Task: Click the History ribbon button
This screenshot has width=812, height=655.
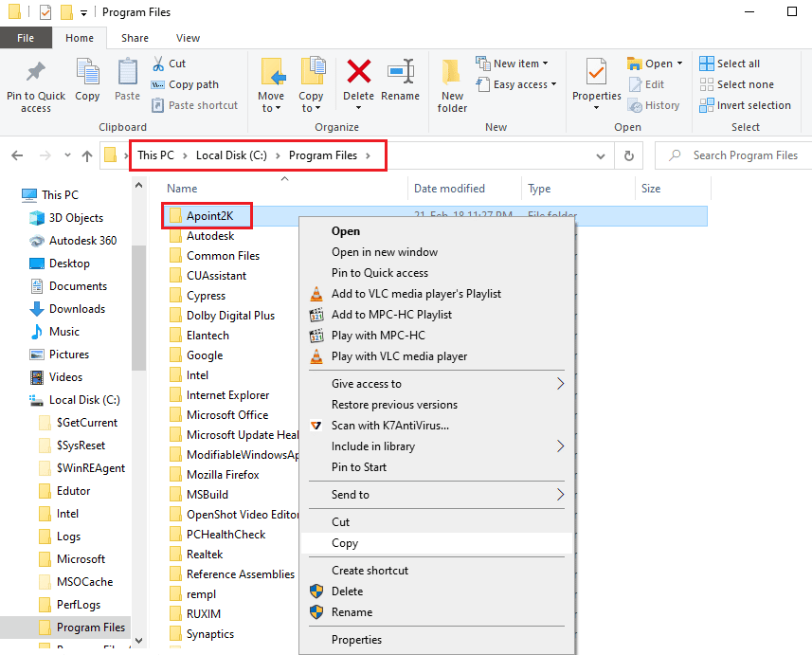Action: tap(654, 105)
